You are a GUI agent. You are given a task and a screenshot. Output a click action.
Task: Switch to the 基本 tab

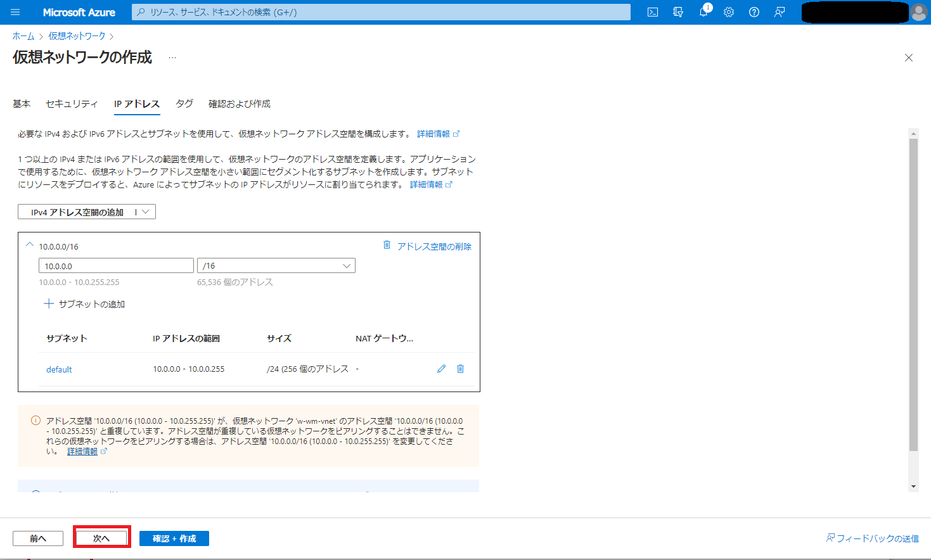(x=22, y=103)
